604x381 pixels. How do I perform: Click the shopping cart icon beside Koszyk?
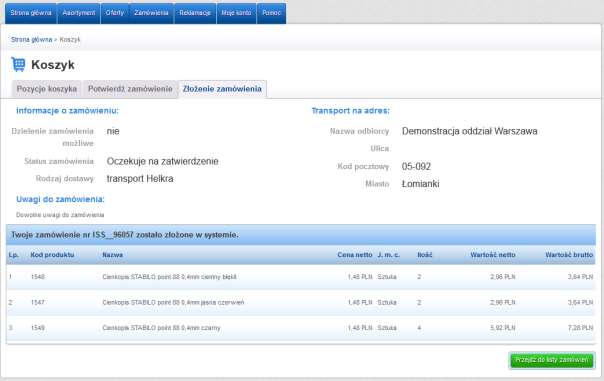18,64
